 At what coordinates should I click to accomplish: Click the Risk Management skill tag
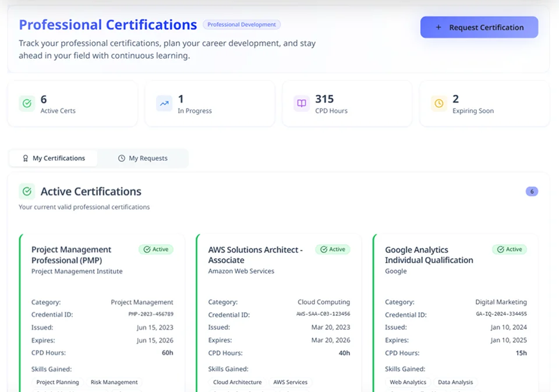[114, 382]
